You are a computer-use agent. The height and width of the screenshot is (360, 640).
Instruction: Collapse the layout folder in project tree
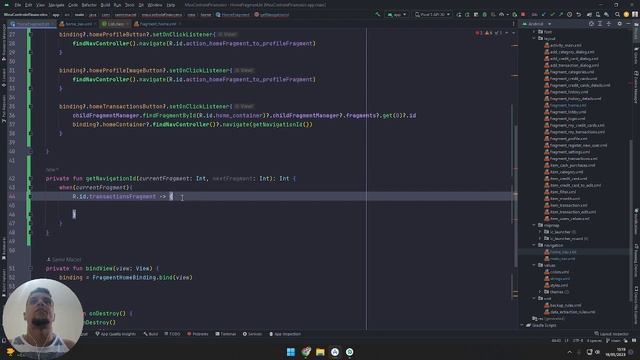tap(534, 38)
